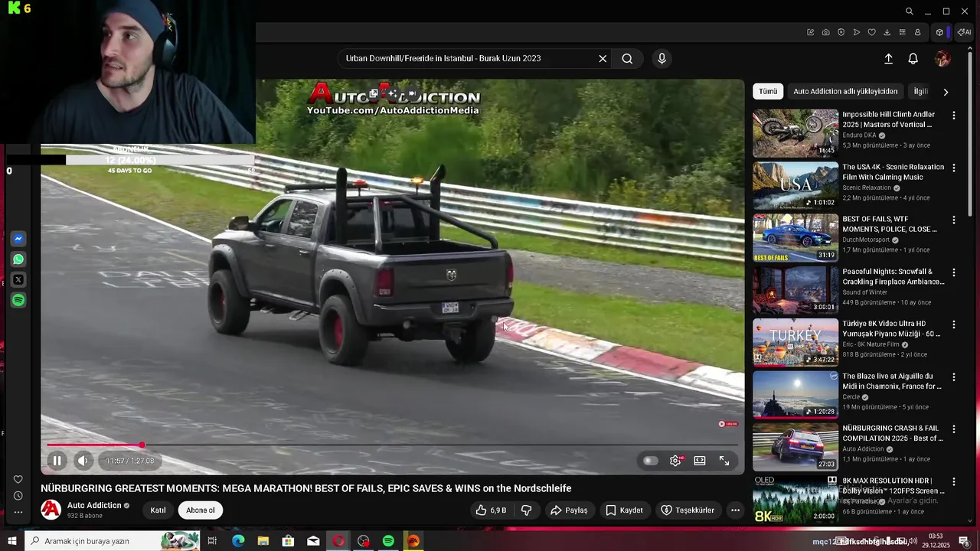Click Opera toolbar snapshot camera icon

[x=825, y=32]
